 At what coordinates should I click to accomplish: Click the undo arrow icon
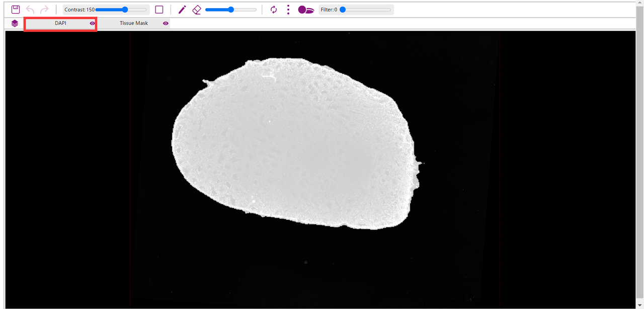coord(30,10)
